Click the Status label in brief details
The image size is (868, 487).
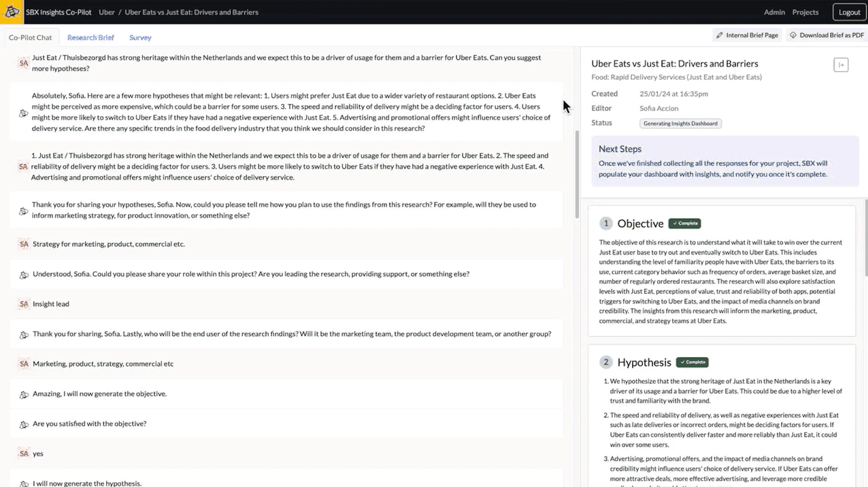pos(601,123)
